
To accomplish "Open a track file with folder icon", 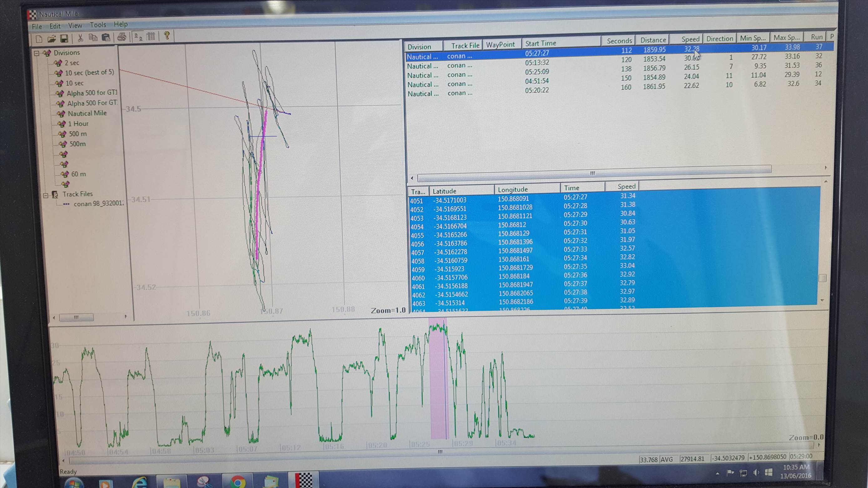I will 51,39.
